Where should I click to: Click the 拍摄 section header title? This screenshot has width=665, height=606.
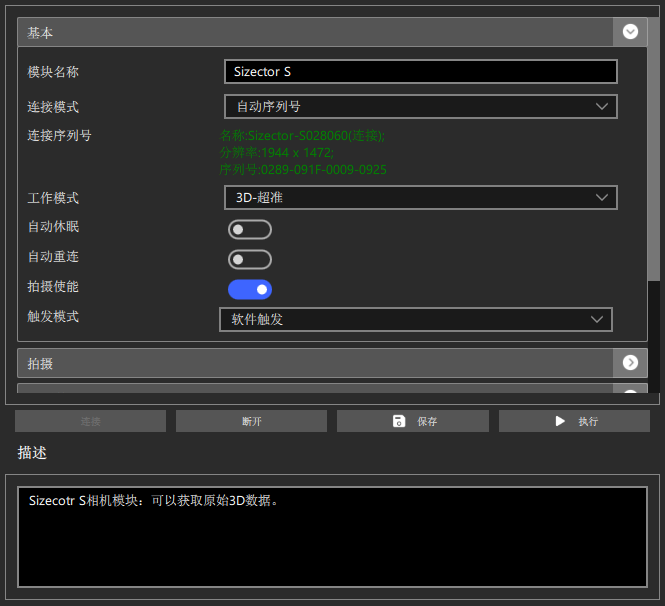[40, 364]
